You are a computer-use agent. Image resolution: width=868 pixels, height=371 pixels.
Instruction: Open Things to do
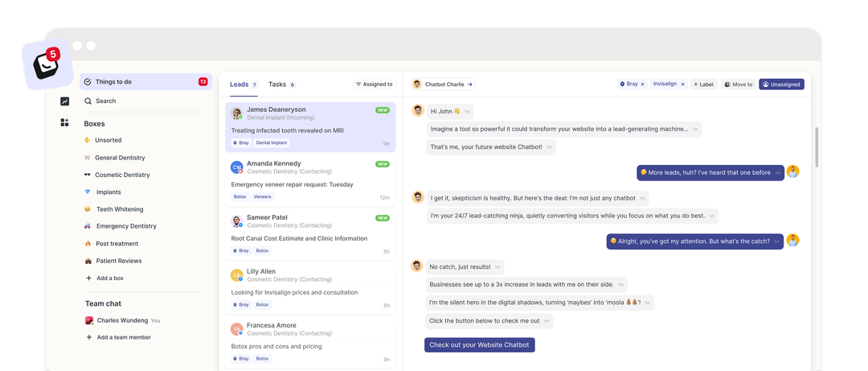pyautogui.click(x=145, y=81)
